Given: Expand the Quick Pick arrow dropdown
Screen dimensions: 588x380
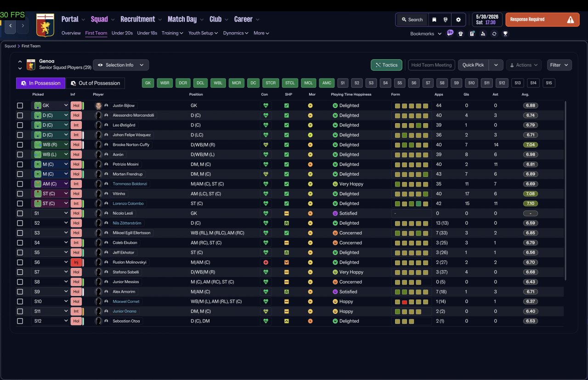Looking at the screenshot, I should point(496,65).
